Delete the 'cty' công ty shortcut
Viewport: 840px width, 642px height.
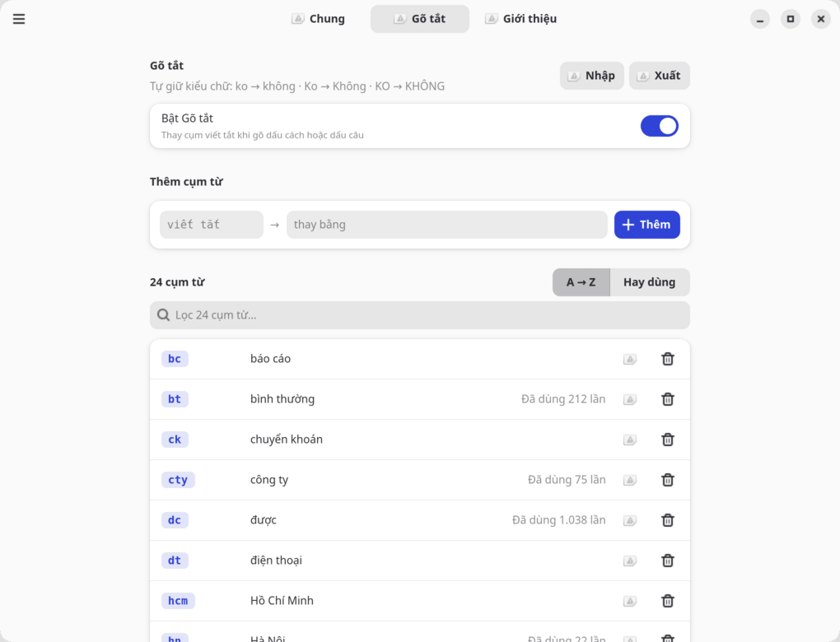[x=668, y=480]
